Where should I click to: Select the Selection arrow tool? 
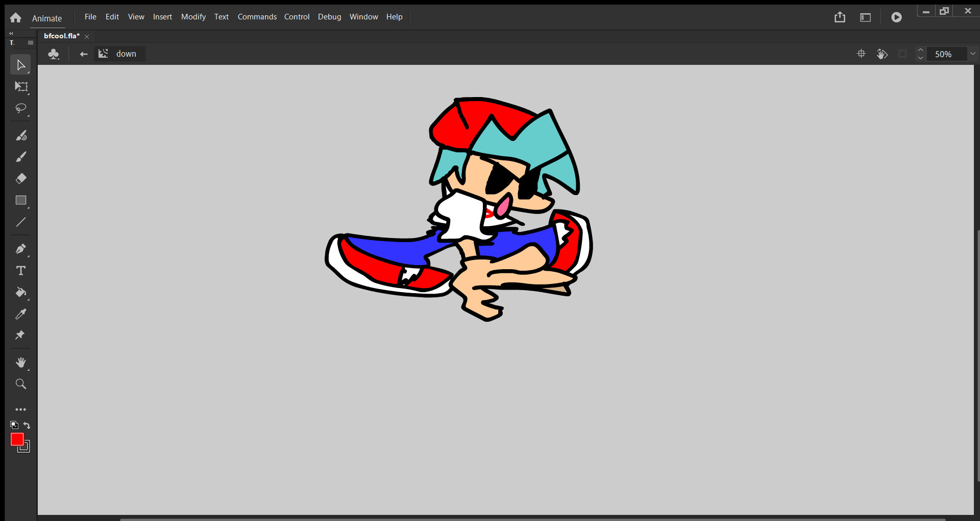tap(20, 65)
